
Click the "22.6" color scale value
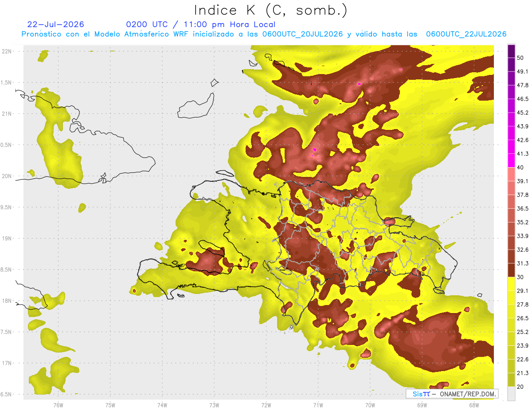pos(523,360)
